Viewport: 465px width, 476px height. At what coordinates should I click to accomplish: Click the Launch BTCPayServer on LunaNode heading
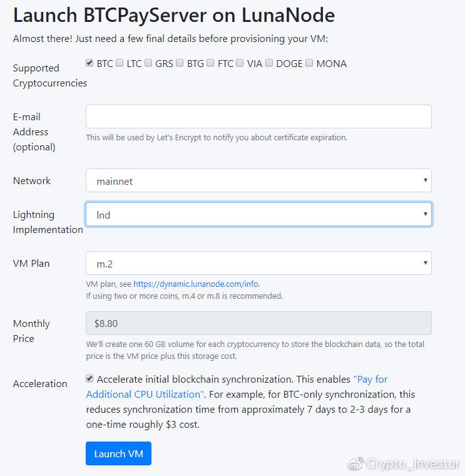(x=174, y=15)
